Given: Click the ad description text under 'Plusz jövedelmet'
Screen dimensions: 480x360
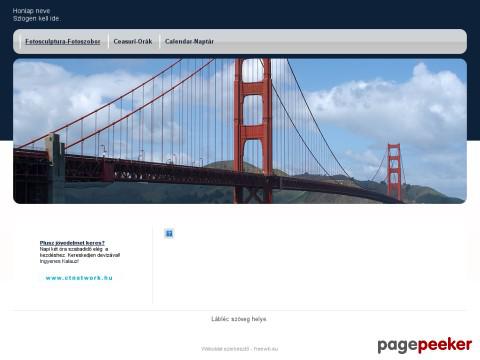Looking at the screenshot, I should tap(80, 255).
